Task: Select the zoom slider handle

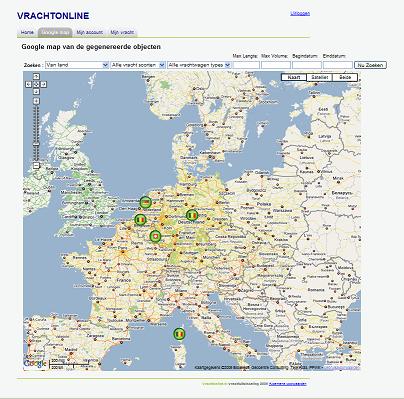Action: (x=36, y=144)
